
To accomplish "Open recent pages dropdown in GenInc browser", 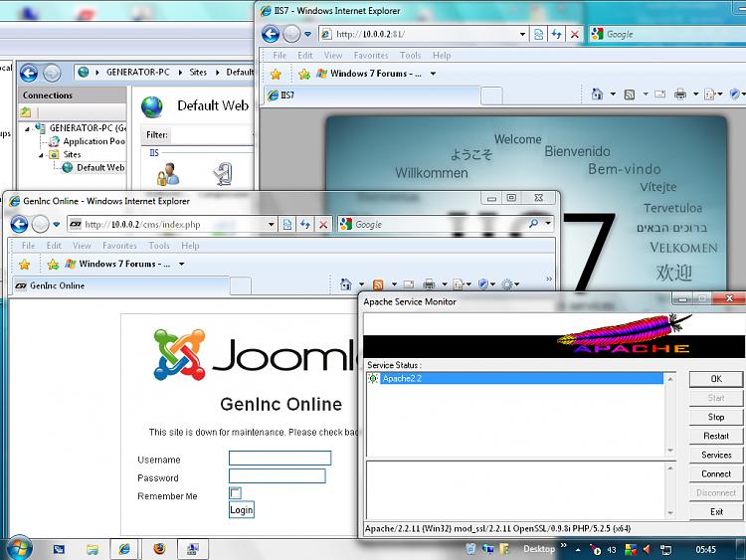I will pos(56,224).
